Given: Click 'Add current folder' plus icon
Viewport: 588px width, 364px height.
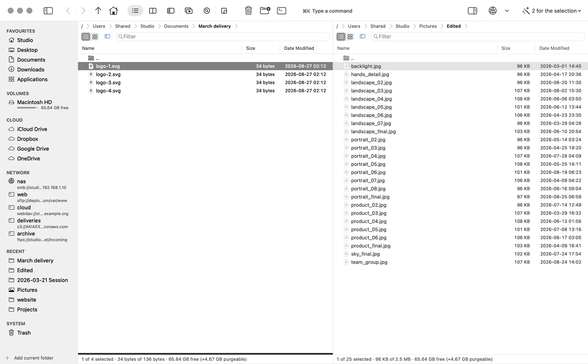Looking at the screenshot, I should [x=7, y=358].
